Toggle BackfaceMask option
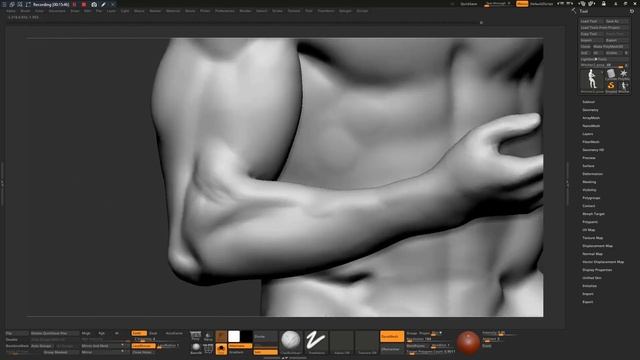Image resolution: width=640 pixels, height=360 pixels. pyautogui.click(x=17, y=346)
